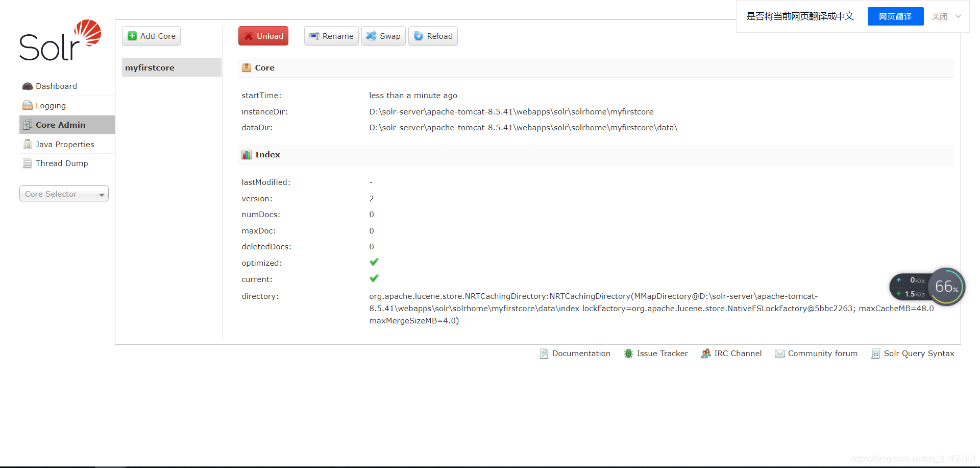Click the Logging icon in sidebar
The width and height of the screenshot is (980, 468).
tap(28, 105)
